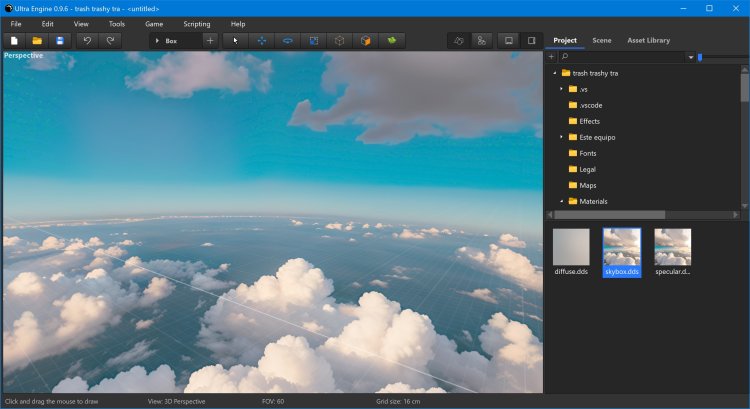Click the Redo arrow icon

[111, 41]
